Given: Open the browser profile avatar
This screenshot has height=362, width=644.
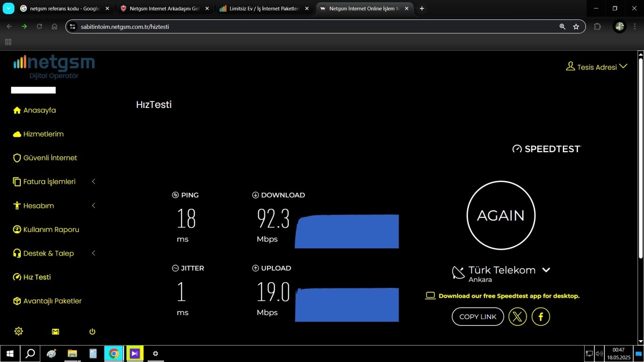Looking at the screenshot, I should tap(620, 27).
